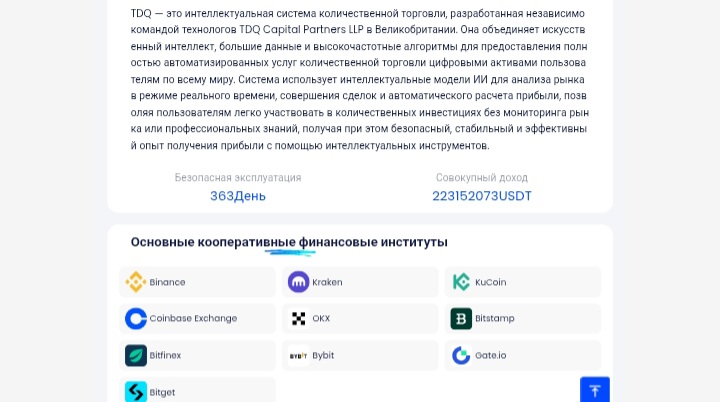The image size is (720, 402).
Task: Click the 363День value
Action: 238,196
